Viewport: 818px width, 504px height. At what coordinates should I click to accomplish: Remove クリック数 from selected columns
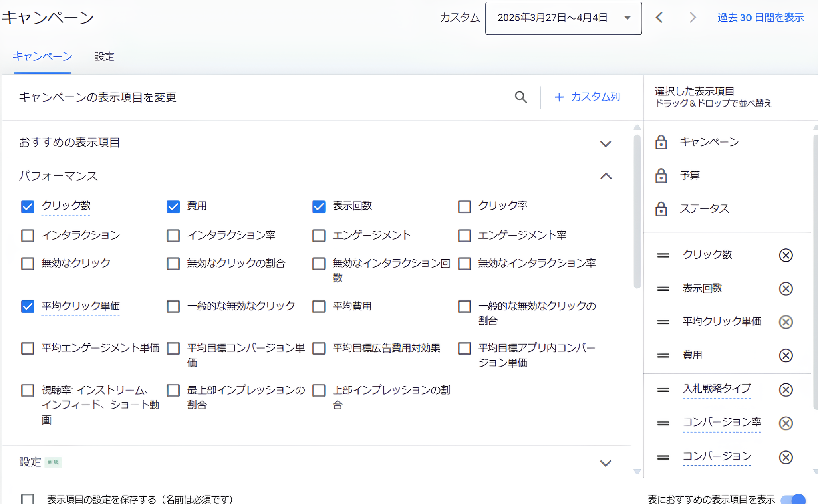(x=786, y=255)
